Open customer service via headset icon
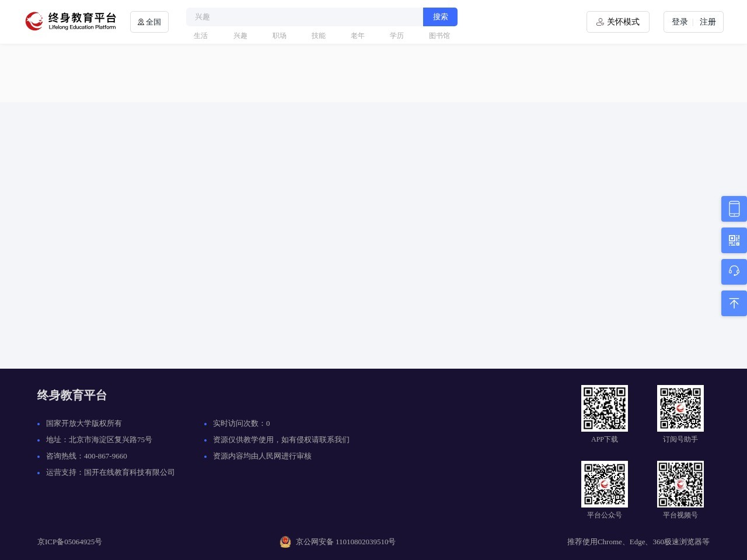This screenshot has width=747, height=560. click(734, 272)
